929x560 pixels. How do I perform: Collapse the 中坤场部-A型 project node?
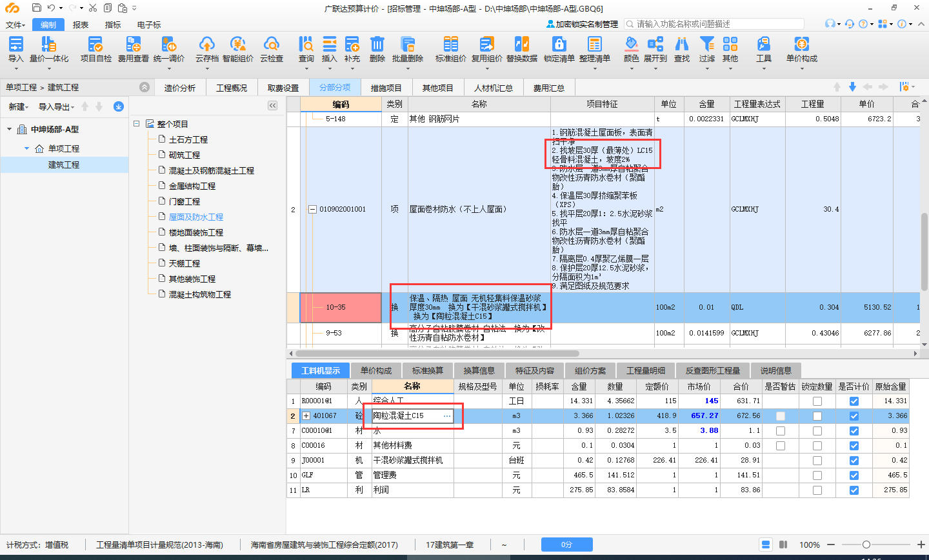point(9,130)
